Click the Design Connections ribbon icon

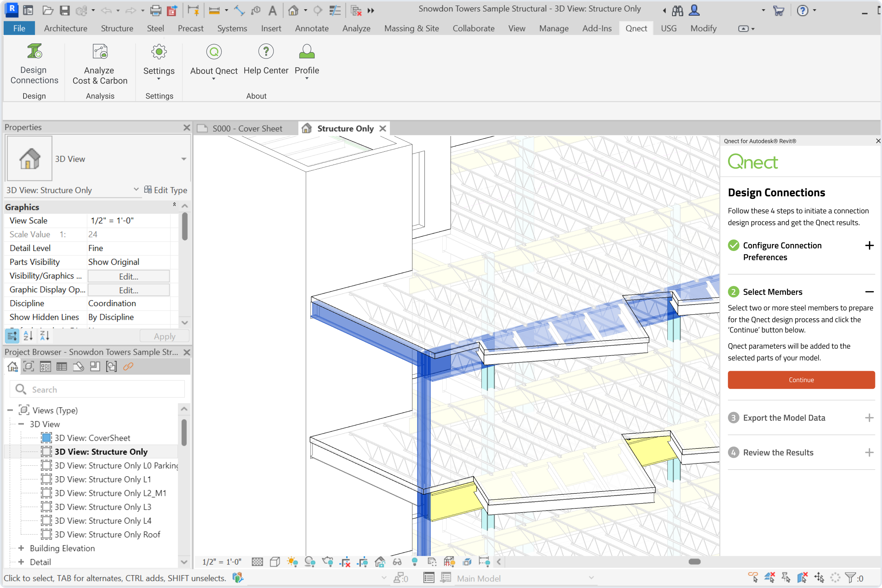[34, 52]
